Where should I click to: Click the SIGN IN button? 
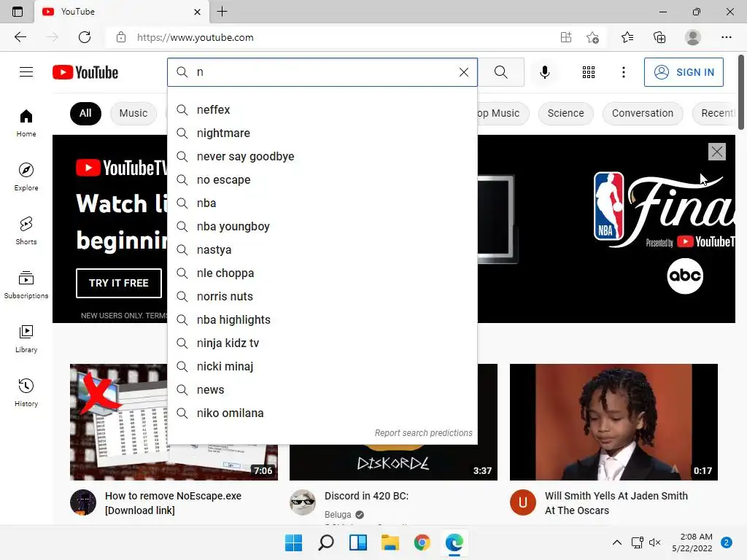[683, 72]
